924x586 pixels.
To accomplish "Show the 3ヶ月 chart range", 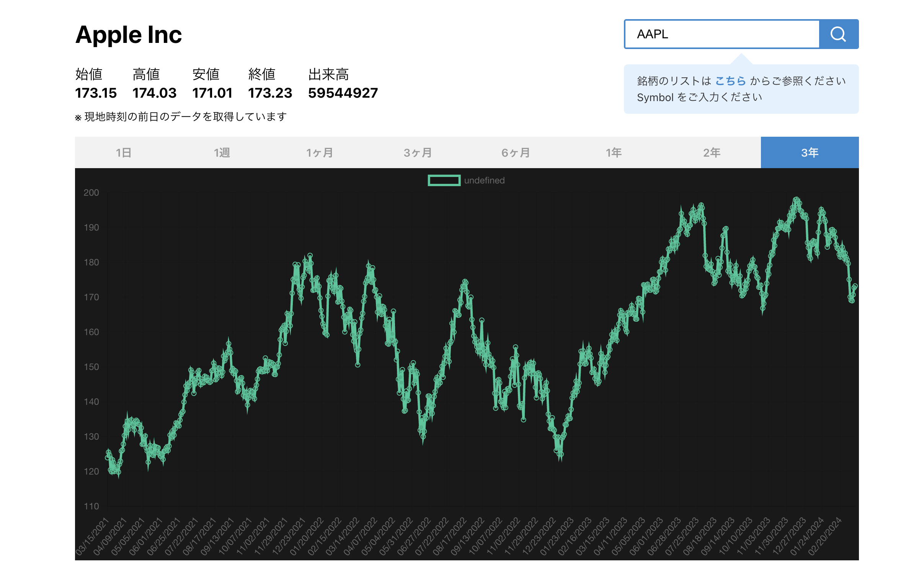I will [x=418, y=152].
